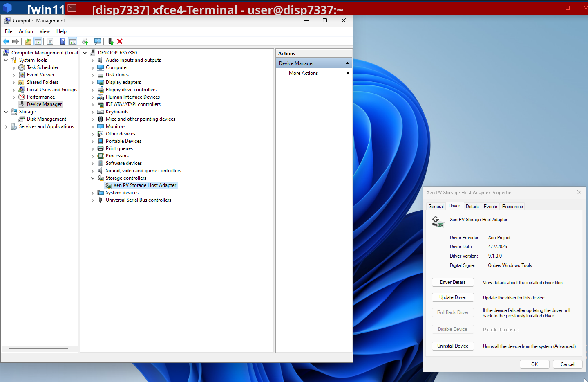Select IDE ATA/ATAPI controllers
The image size is (588, 382).
133,104
